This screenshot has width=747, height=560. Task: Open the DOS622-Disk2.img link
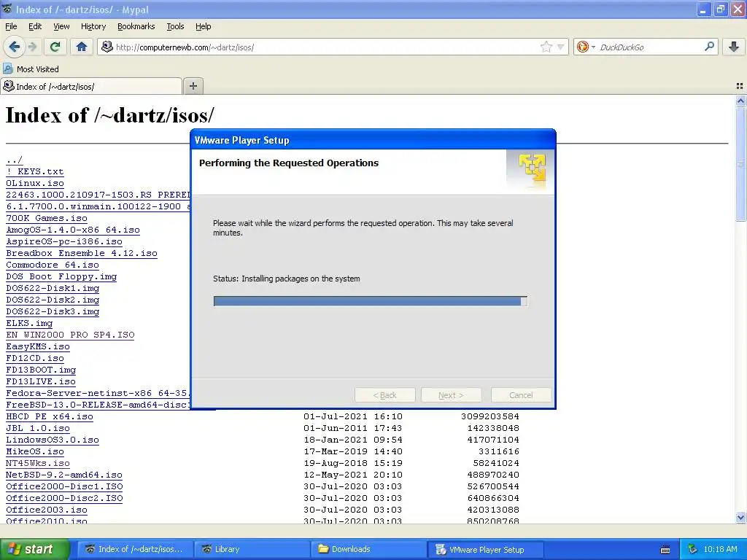[x=53, y=300]
